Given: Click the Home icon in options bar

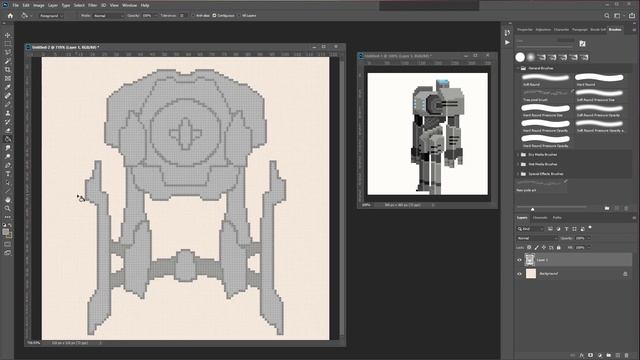Looking at the screenshot, I should click(x=10, y=16).
